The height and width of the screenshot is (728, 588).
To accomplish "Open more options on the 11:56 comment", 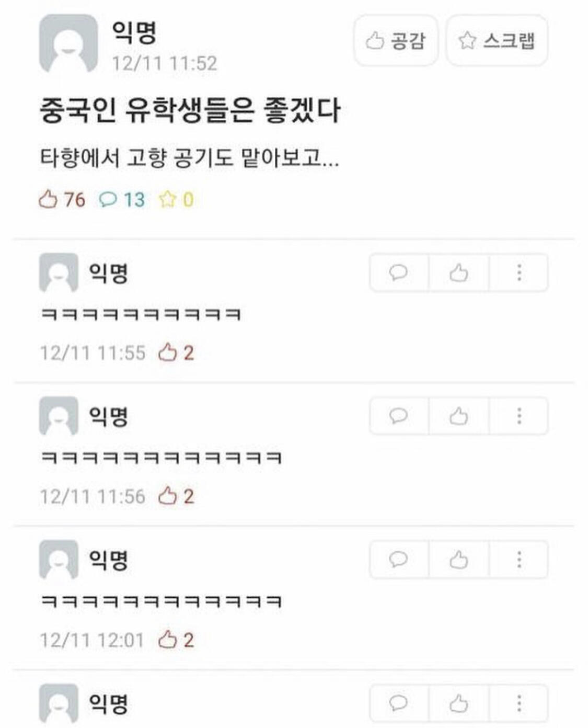I will point(519,416).
